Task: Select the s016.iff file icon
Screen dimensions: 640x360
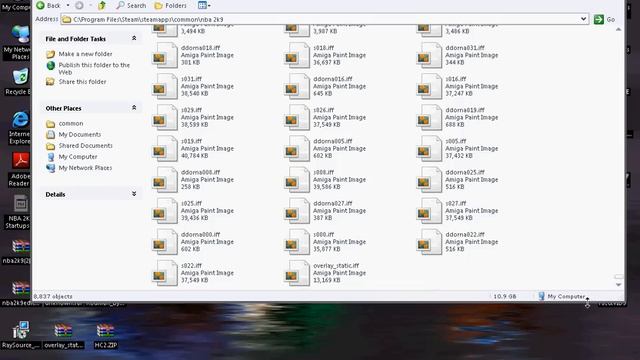Action: [429, 87]
